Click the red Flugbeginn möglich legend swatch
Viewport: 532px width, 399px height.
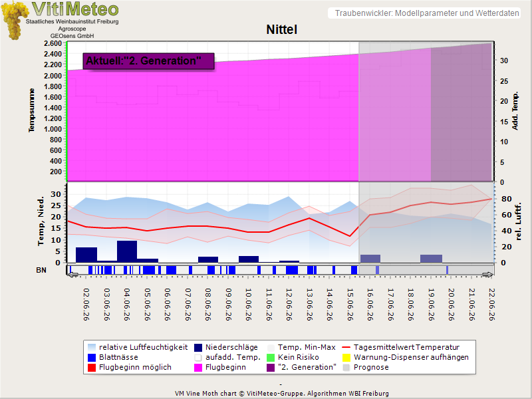pos(92,368)
